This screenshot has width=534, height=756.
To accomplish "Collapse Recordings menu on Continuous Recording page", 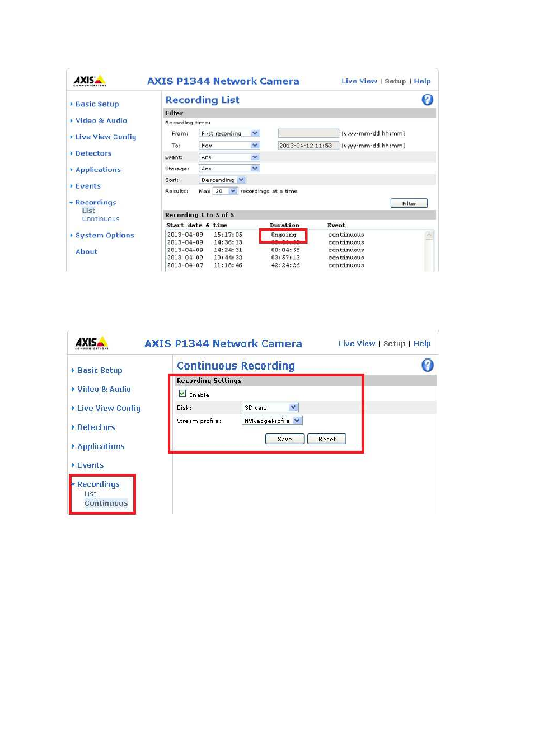I will (x=98, y=484).
